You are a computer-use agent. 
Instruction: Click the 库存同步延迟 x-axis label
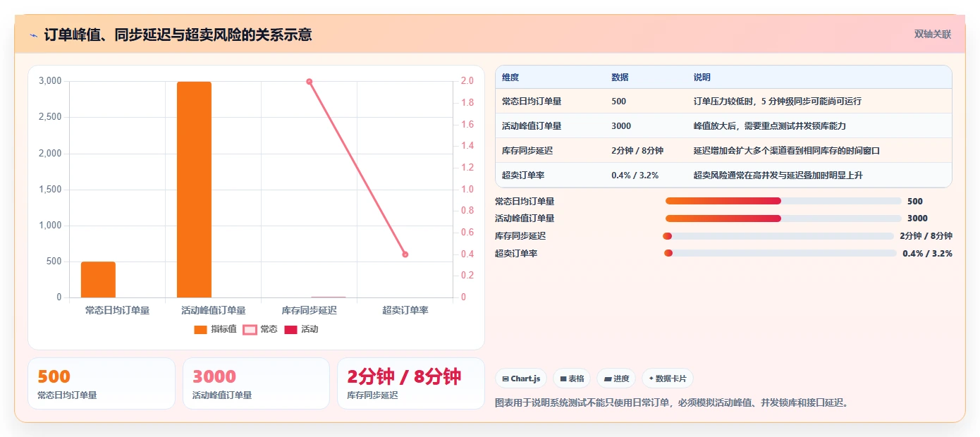click(x=309, y=310)
